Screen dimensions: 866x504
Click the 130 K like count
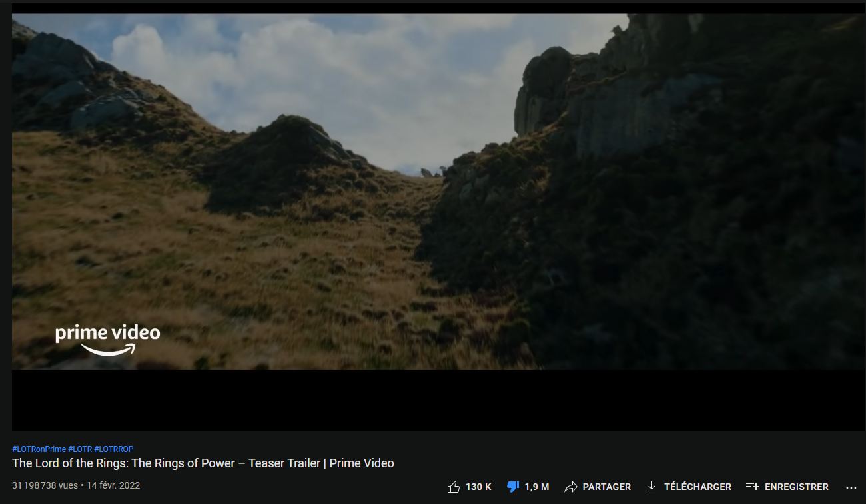click(478, 487)
